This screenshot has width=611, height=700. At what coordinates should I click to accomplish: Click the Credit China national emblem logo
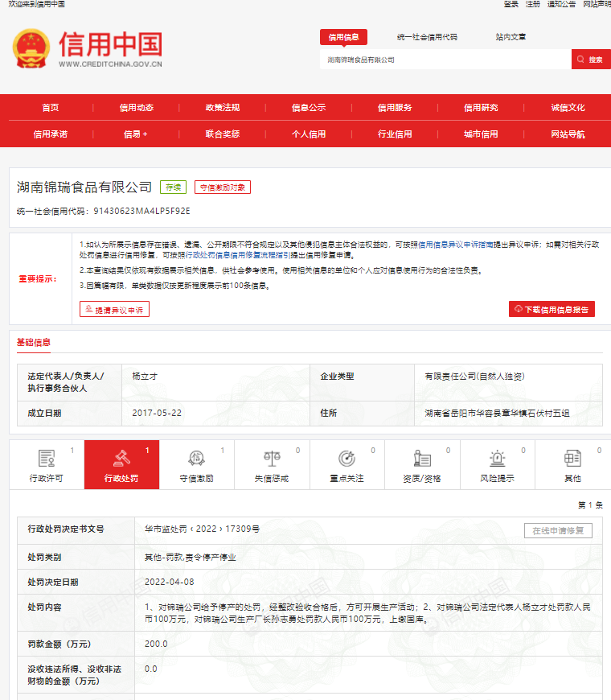(x=31, y=48)
